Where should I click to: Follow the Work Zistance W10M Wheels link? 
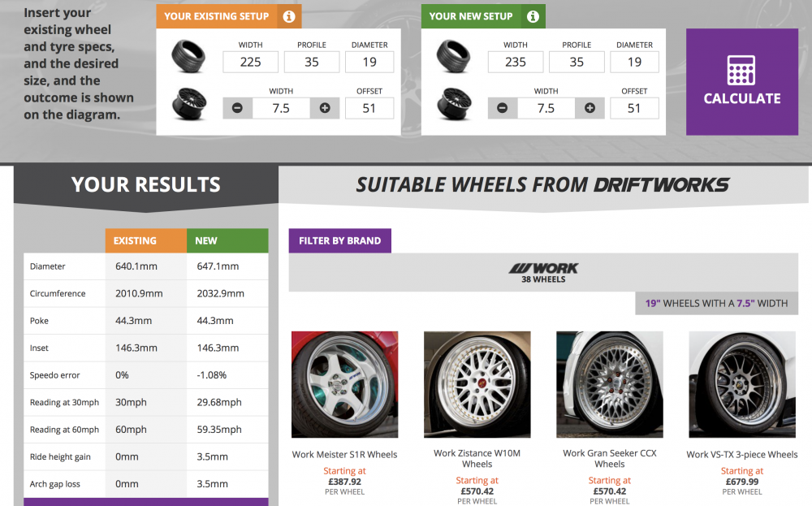click(477, 459)
